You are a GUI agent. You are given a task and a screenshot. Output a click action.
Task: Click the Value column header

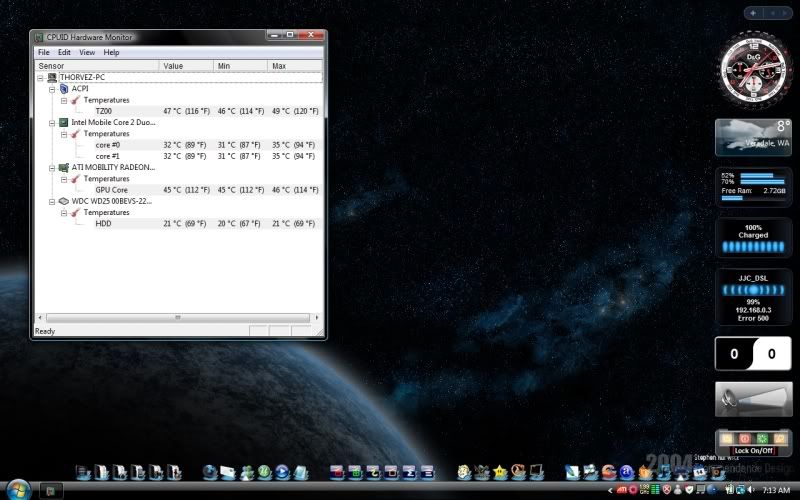point(186,66)
